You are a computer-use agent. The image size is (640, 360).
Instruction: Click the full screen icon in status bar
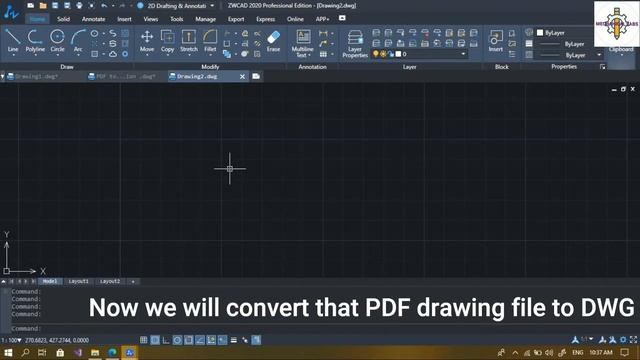tap(633, 340)
